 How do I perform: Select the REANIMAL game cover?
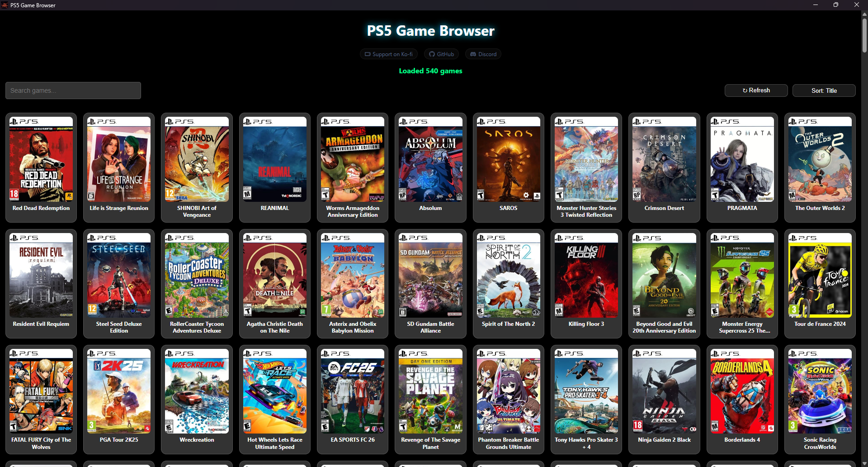[275, 159]
